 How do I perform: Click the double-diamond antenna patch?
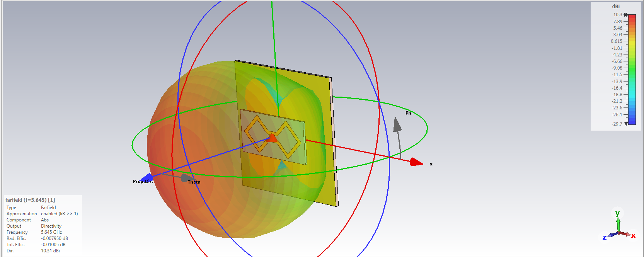[273, 137]
